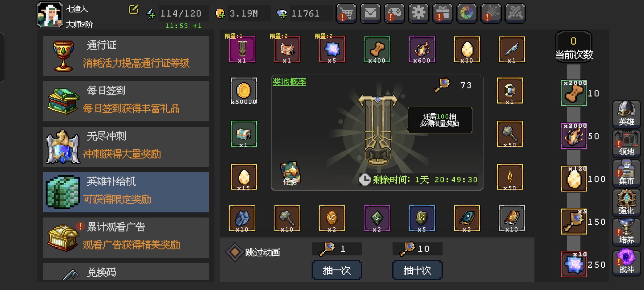The height and width of the screenshot is (290, 644).
Task: Add energy with the lightning plus icon
Action: (151, 14)
